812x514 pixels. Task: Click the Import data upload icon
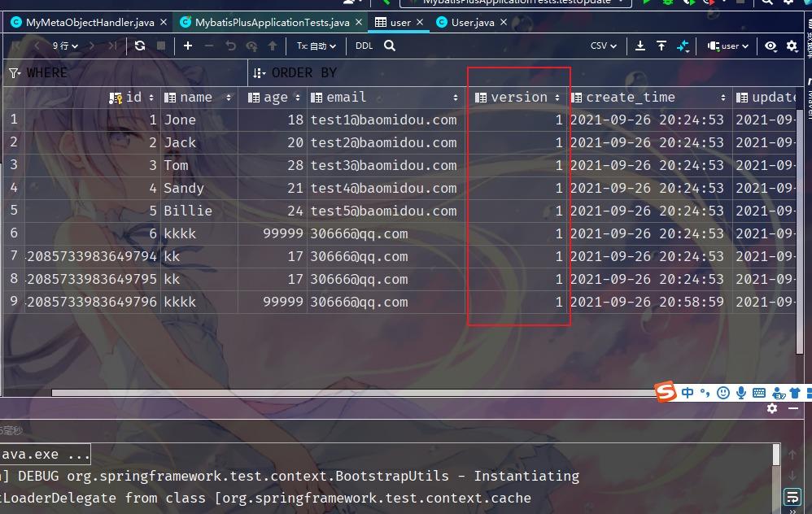661,46
